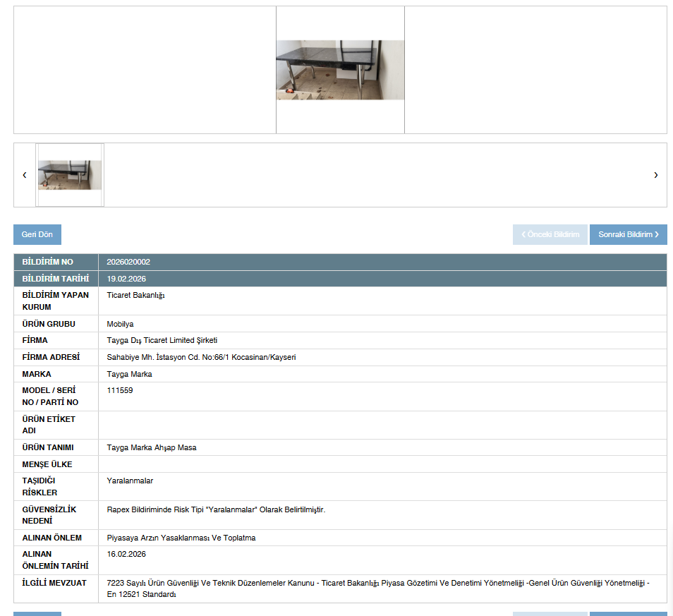Click the Yaralanmalar risk value
Screen dimensions: 673x616
click(130, 481)
